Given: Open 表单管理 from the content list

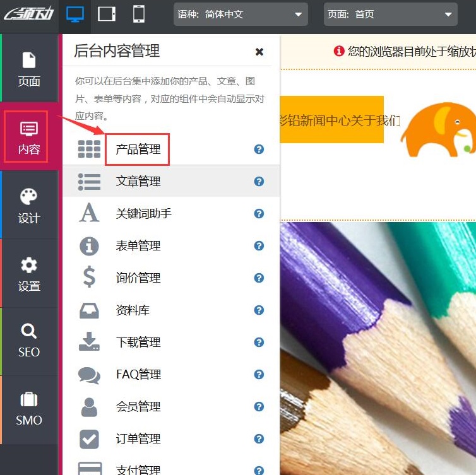Looking at the screenshot, I should (x=138, y=246).
